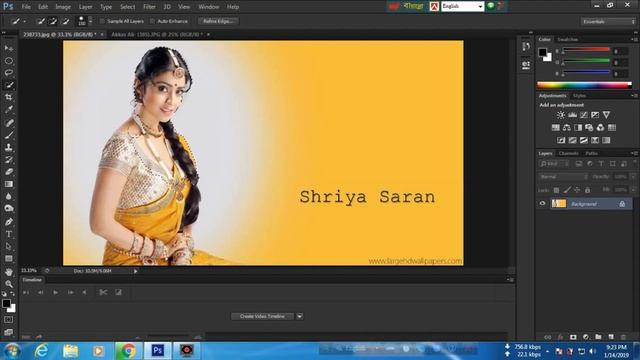Select the Eraser tool

coord(9,172)
